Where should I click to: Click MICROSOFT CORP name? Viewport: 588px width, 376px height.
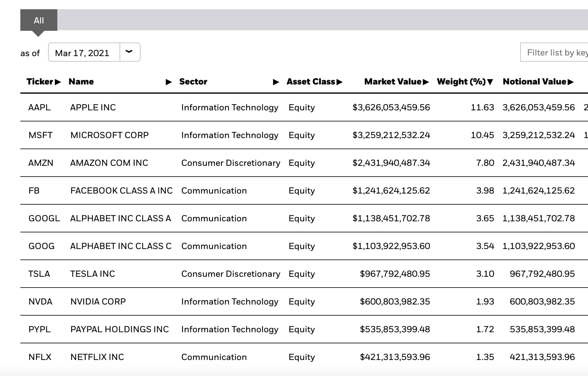[109, 135]
